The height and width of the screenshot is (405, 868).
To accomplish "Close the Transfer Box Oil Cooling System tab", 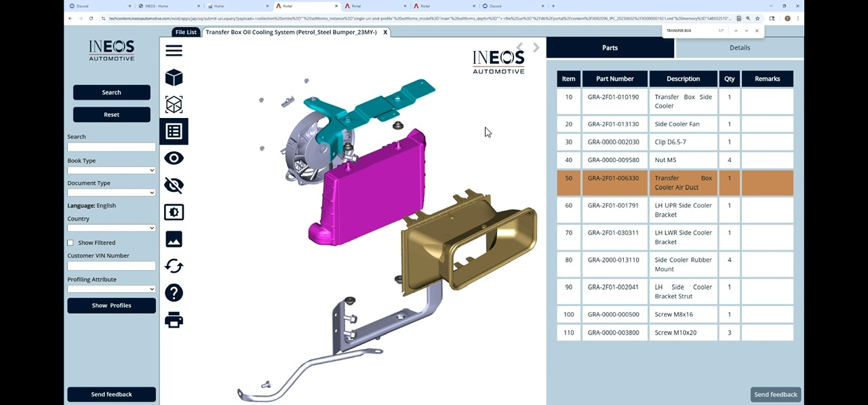I will click(x=385, y=32).
